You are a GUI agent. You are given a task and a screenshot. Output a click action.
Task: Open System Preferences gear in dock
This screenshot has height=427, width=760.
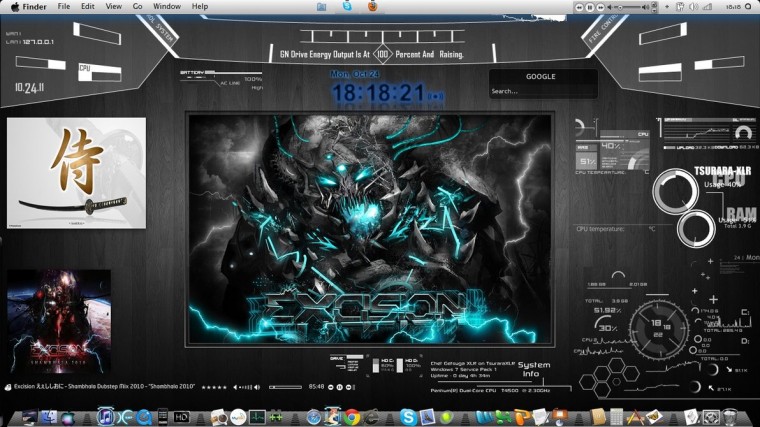(711, 417)
